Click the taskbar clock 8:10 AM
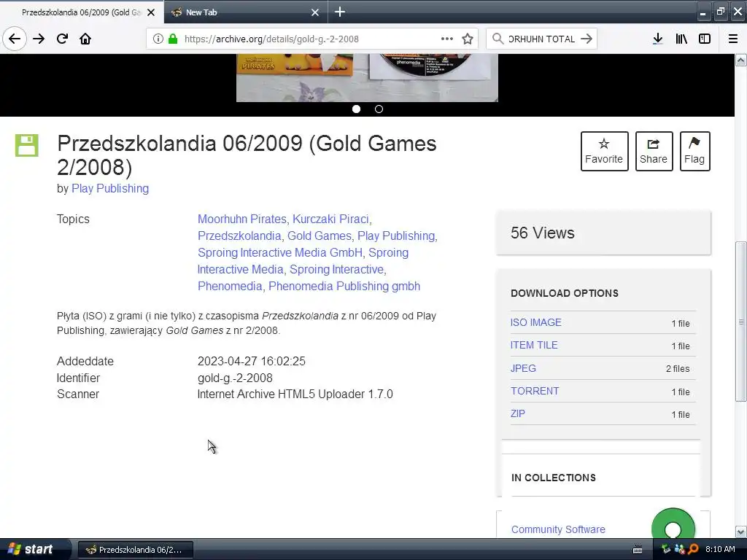747x560 pixels. point(720,550)
